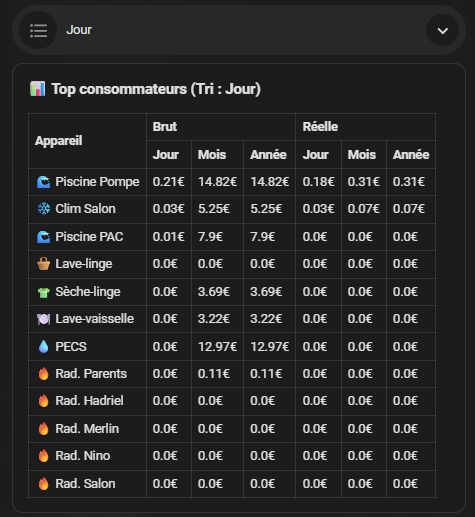Click the PECS water droplet icon
475x517 pixels.
coord(44,347)
